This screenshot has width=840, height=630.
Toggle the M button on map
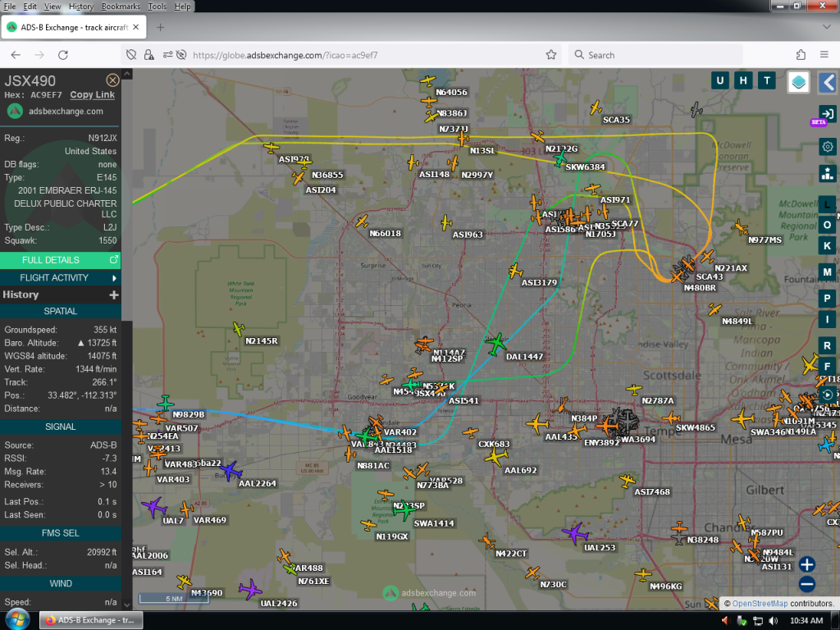click(827, 272)
